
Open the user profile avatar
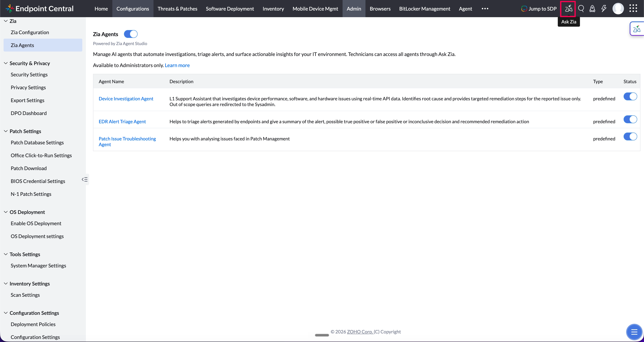[618, 9]
